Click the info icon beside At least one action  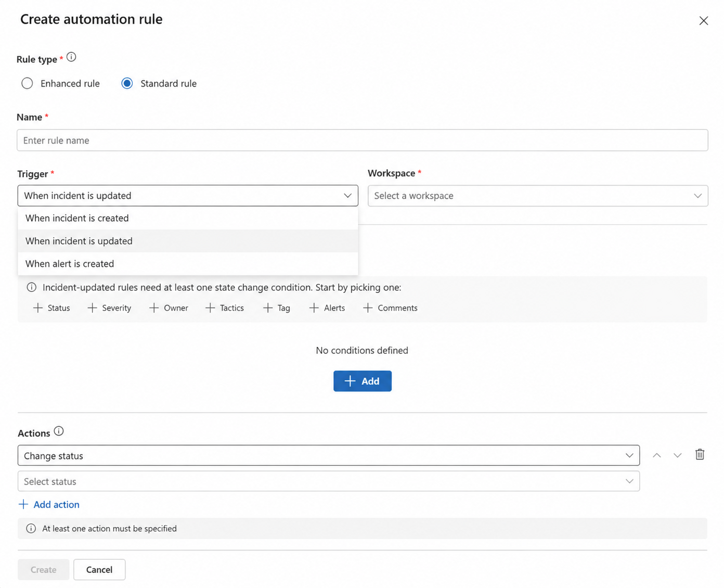point(31,529)
